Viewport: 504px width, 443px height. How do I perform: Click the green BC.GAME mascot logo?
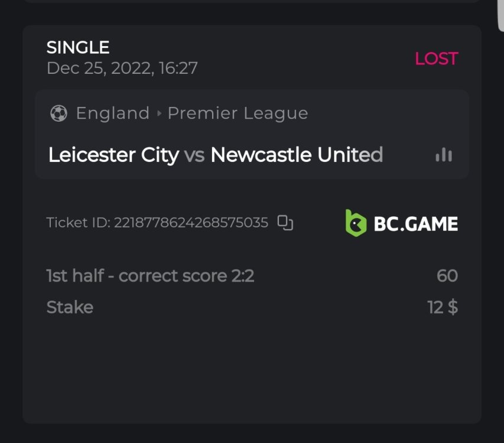coord(355,223)
